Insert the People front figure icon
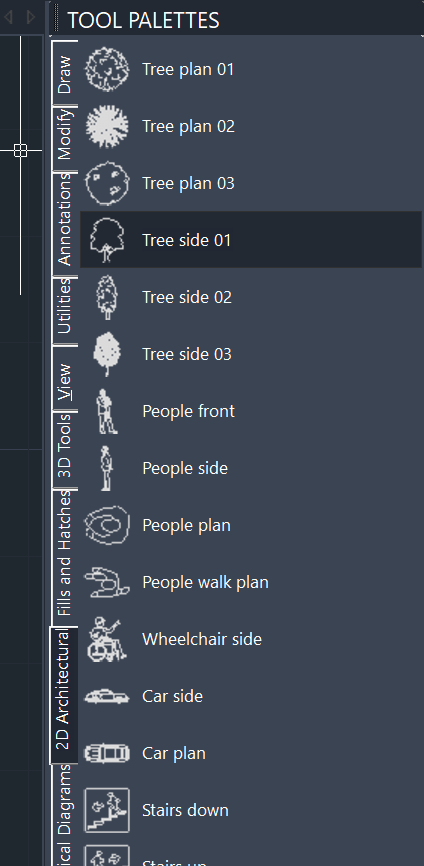The height and width of the screenshot is (866, 424). click(107, 411)
